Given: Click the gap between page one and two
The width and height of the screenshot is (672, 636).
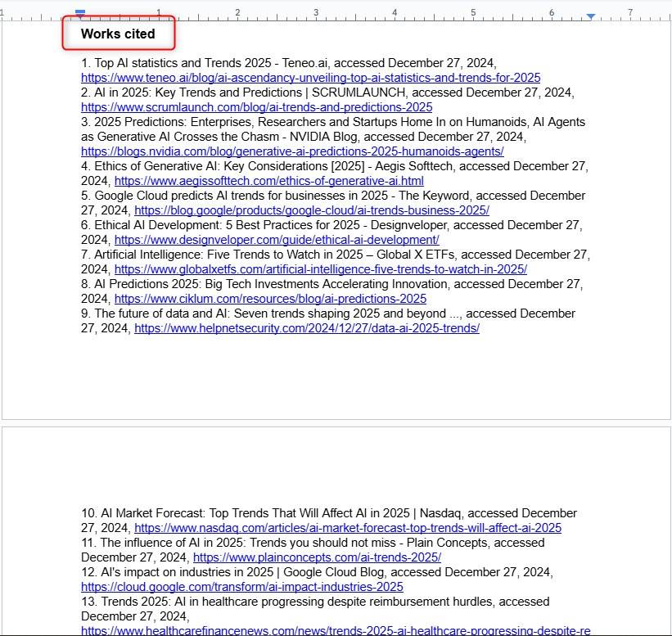Looking at the screenshot, I should (336, 423).
